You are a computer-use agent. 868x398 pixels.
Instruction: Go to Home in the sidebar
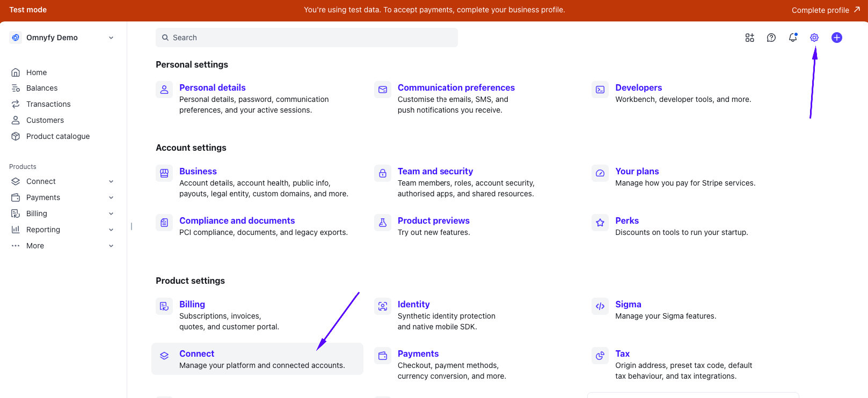[37, 72]
